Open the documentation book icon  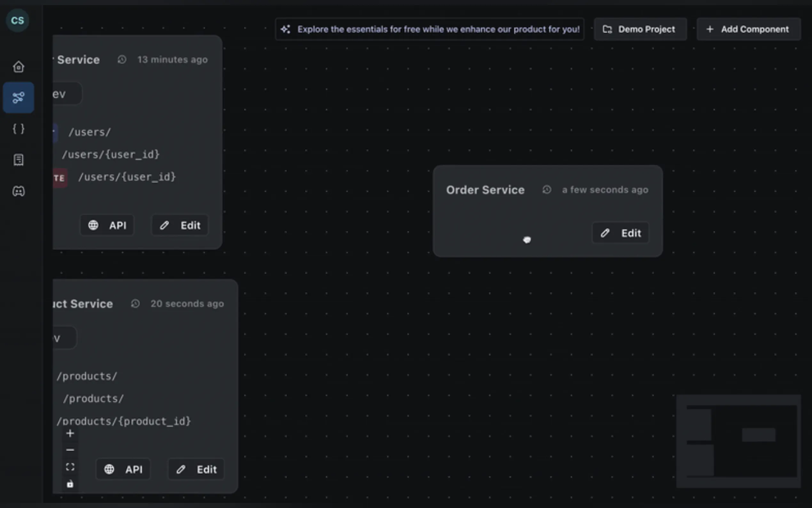point(19,160)
